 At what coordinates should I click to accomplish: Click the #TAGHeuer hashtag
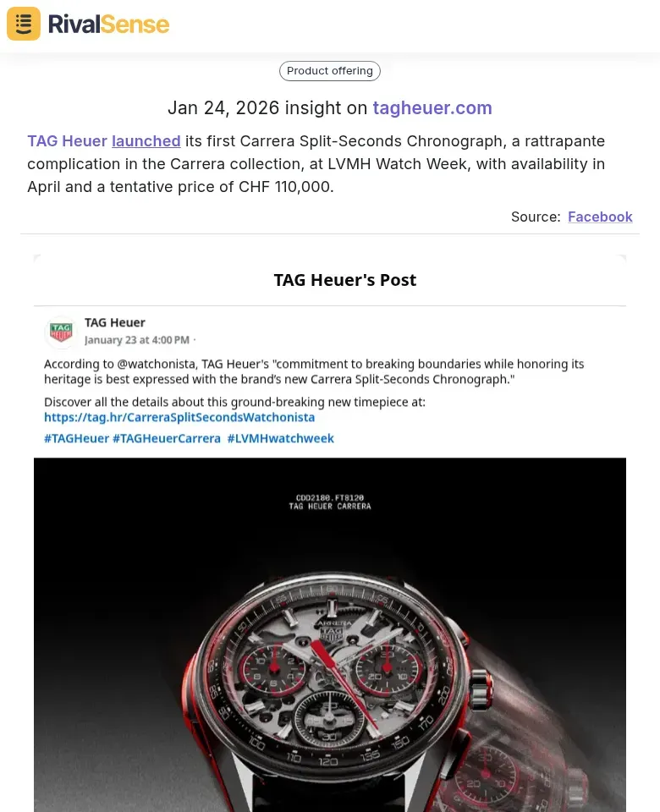point(76,438)
